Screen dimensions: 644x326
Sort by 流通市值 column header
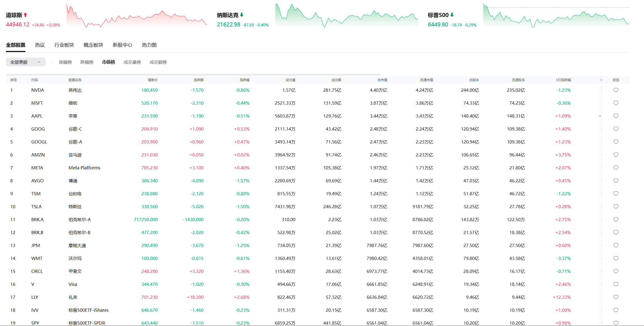point(427,80)
